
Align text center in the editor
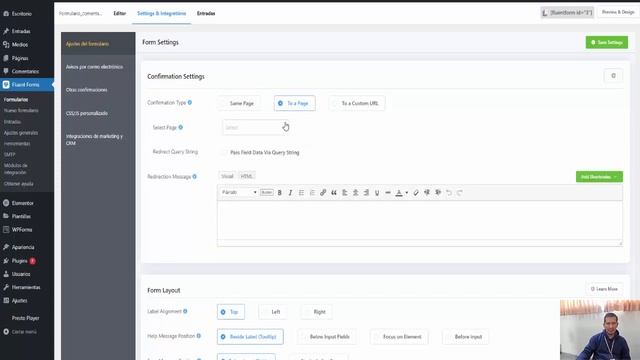(x=356, y=193)
